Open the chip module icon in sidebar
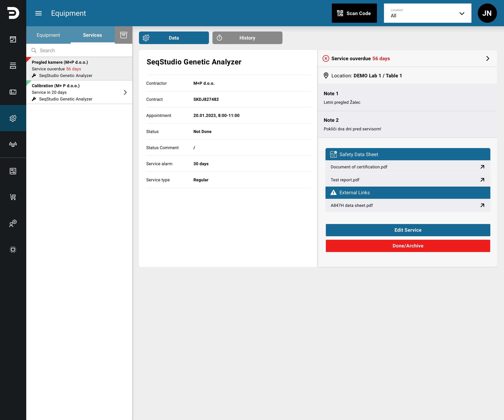 click(x=13, y=250)
